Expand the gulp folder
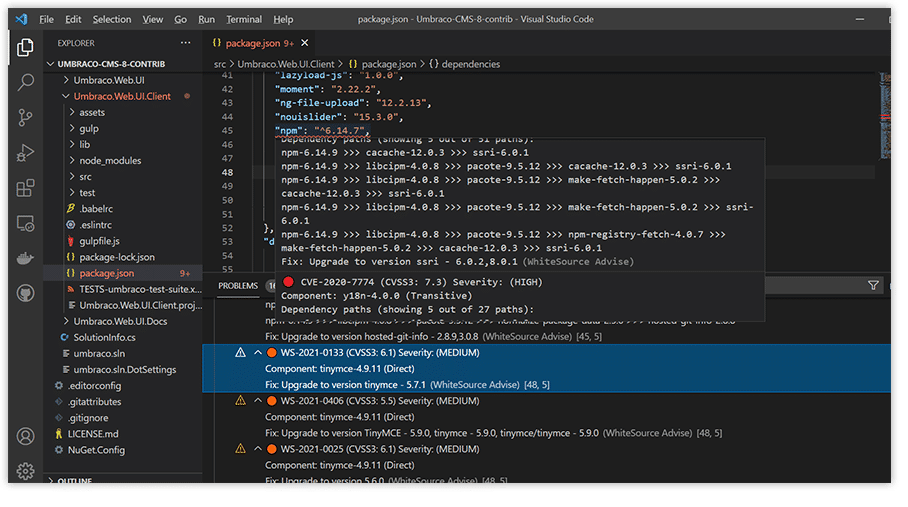 72,128
